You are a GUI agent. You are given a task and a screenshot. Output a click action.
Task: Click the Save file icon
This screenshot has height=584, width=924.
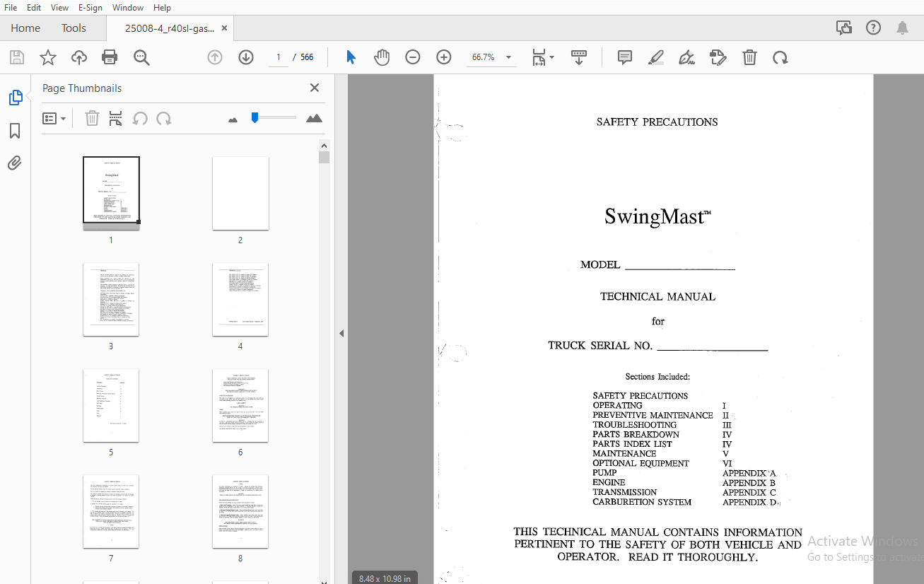point(16,57)
